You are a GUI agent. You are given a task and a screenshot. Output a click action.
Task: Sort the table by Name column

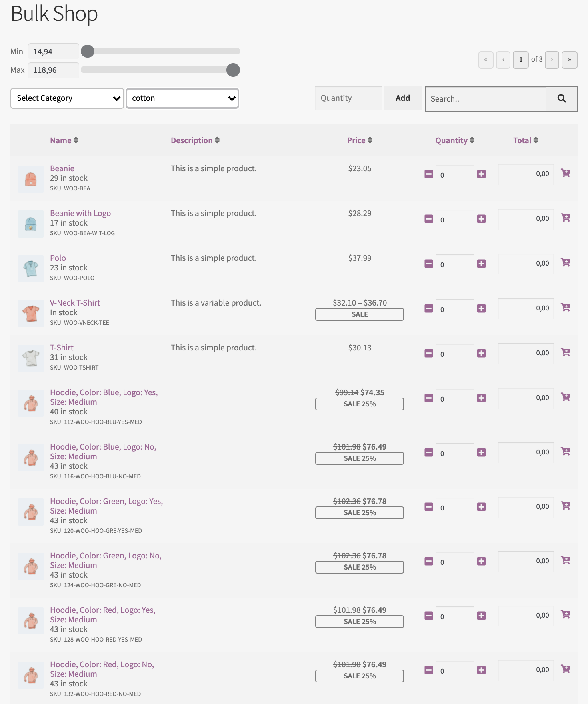(64, 140)
